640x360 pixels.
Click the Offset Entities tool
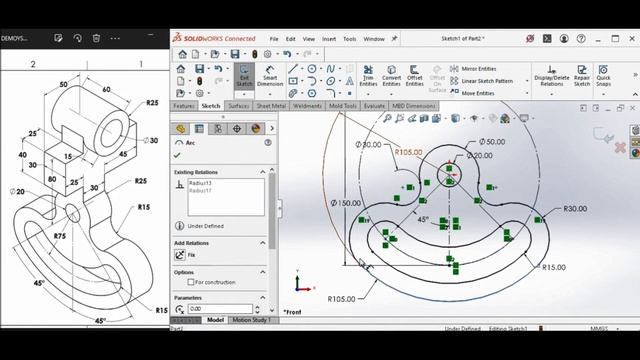(x=414, y=76)
